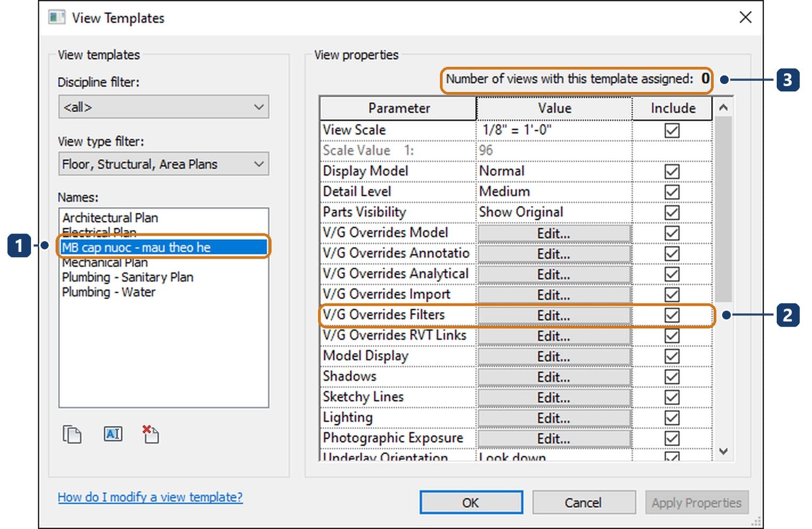This screenshot has height=529, width=812.
Task: Open the Discipline filter dropdown
Action: pos(163,107)
